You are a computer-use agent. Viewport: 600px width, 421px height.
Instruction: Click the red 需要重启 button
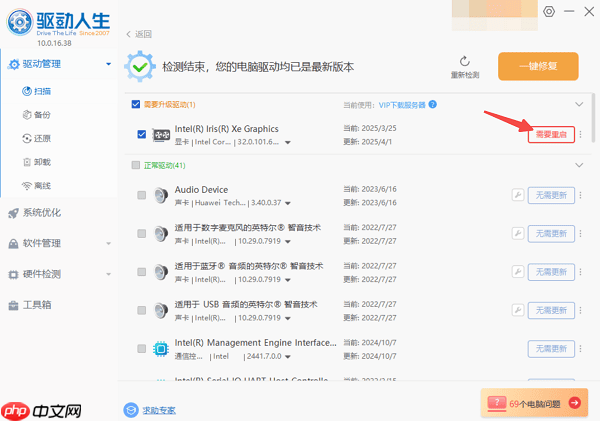pos(551,134)
